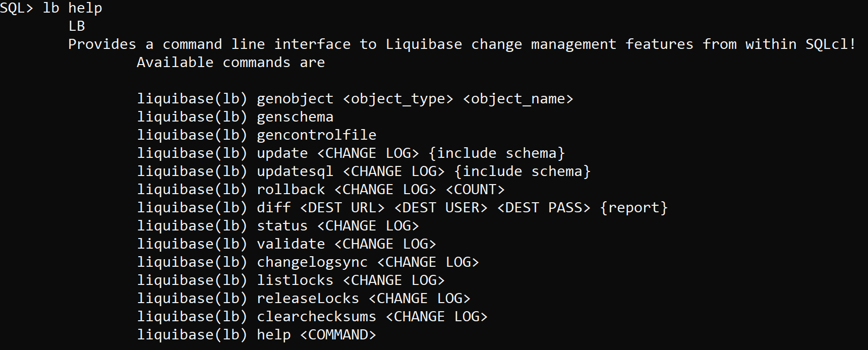Viewport: 868px width, 350px height.
Task: Click the '<object_name>' parameter text
Action: pyautogui.click(x=518, y=99)
